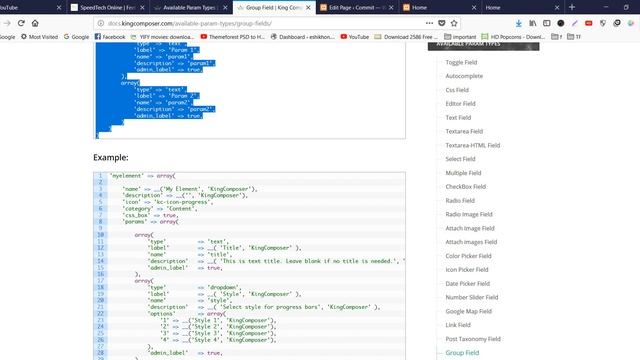Open Radio Image Field in sidebar
Screen dimensions: 640x360
tap(469, 214)
